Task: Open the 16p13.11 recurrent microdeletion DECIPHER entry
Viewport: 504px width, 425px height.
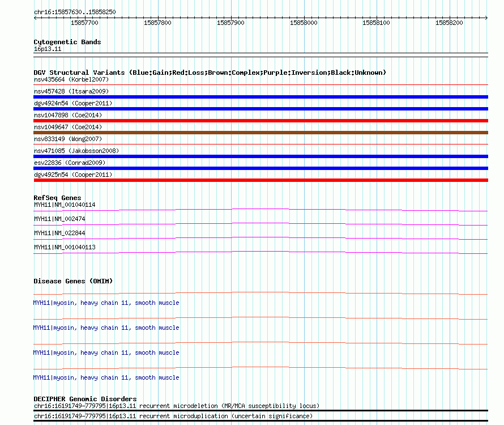Action: point(177,406)
